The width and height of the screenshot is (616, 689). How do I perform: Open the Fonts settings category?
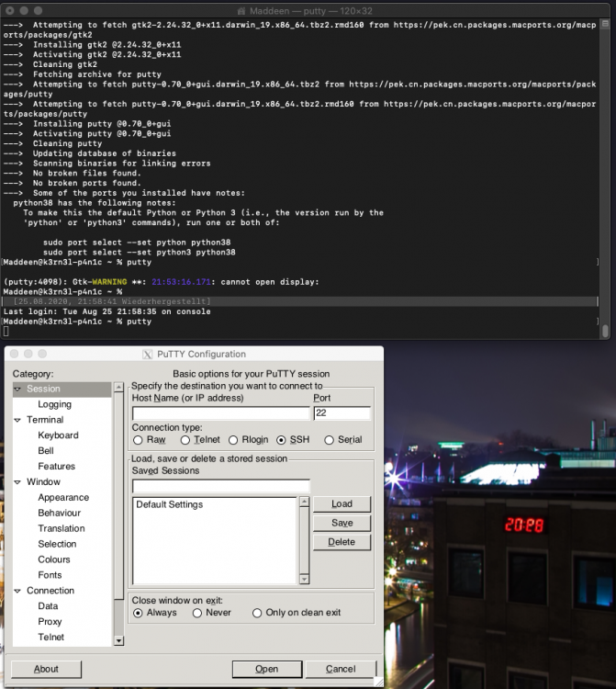tap(50, 575)
